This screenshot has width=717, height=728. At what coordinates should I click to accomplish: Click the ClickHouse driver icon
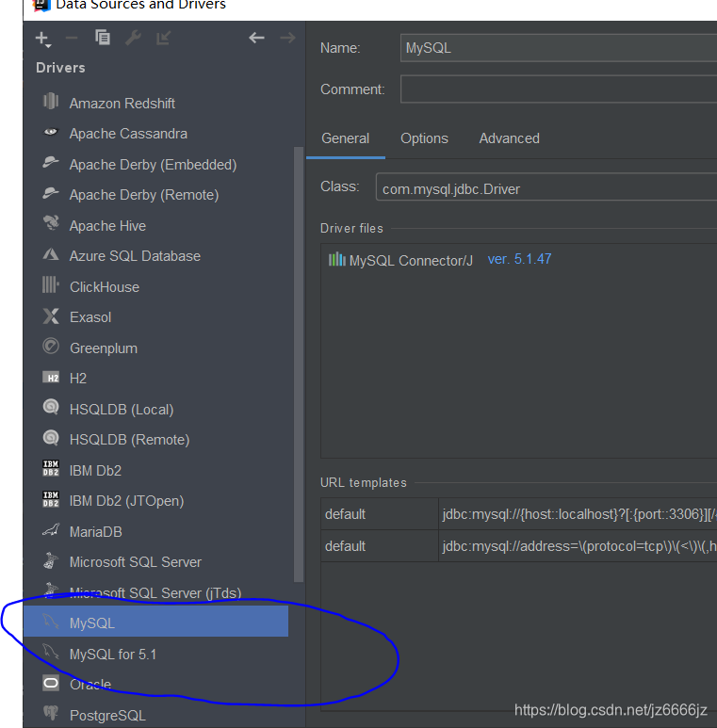click(x=51, y=284)
